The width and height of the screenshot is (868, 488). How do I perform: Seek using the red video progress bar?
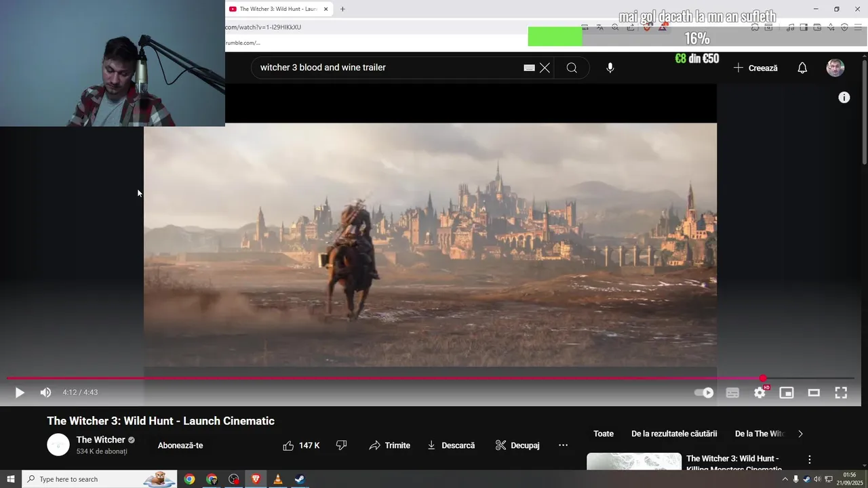click(x=431, y=378)
